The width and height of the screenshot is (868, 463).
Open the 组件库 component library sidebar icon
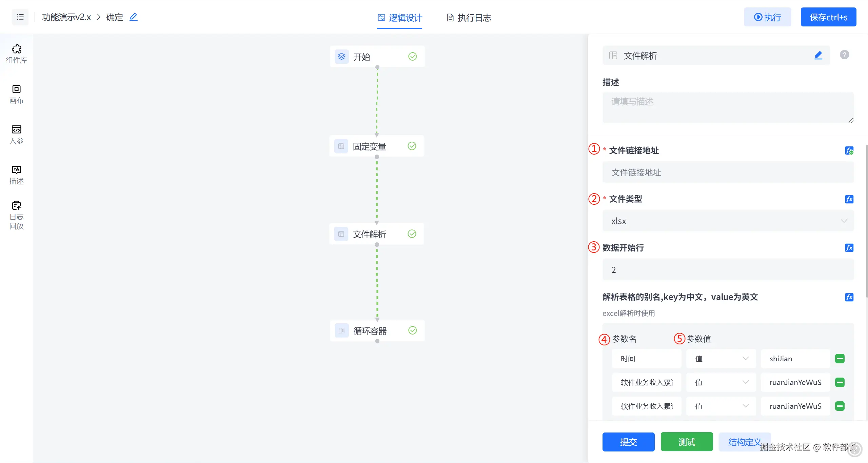point(16,54)
